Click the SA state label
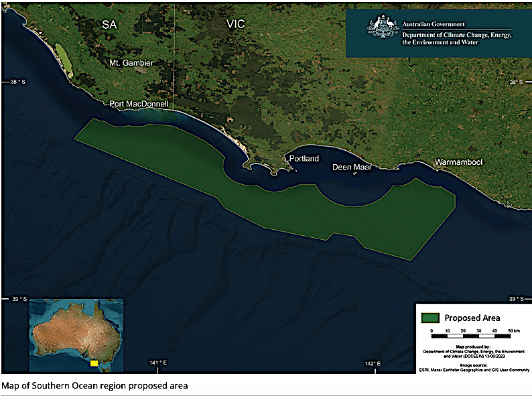Viewport: 532px width, 396px height. click(109, 24)
